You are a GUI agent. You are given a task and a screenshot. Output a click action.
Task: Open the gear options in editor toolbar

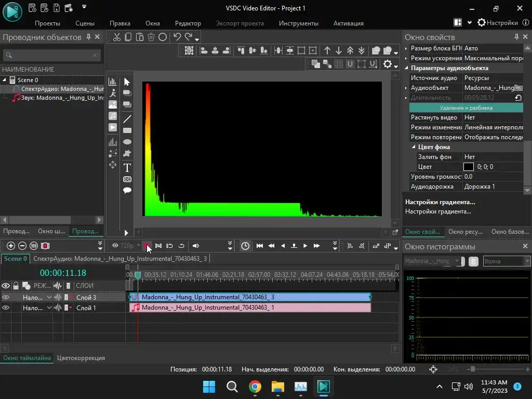[x=388, y=64]
